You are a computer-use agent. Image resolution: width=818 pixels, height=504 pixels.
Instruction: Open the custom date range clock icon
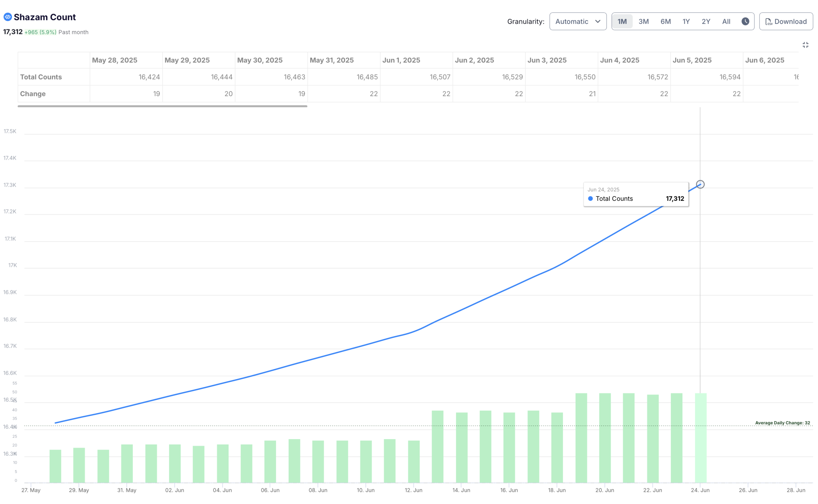point(745,21)
